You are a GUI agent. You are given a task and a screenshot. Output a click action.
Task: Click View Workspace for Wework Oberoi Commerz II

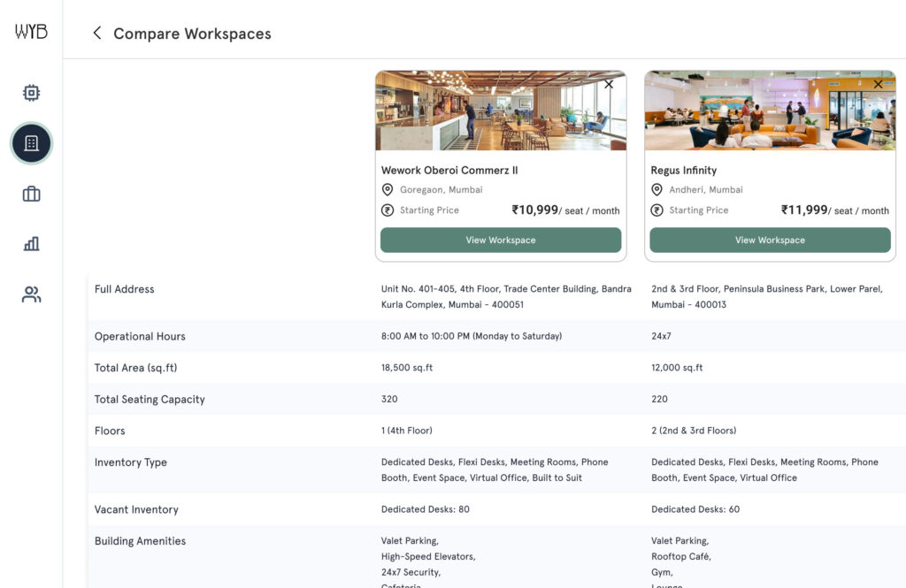point(501,240)
